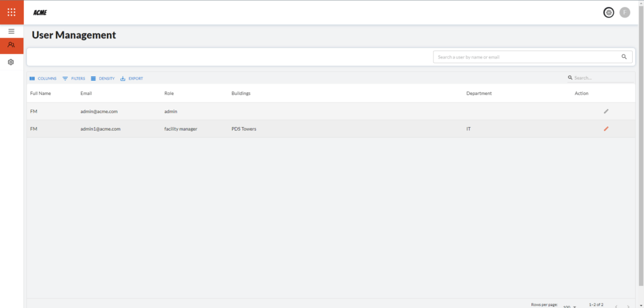
Task: Open the apps grid launcher
Action: (11, 12)
